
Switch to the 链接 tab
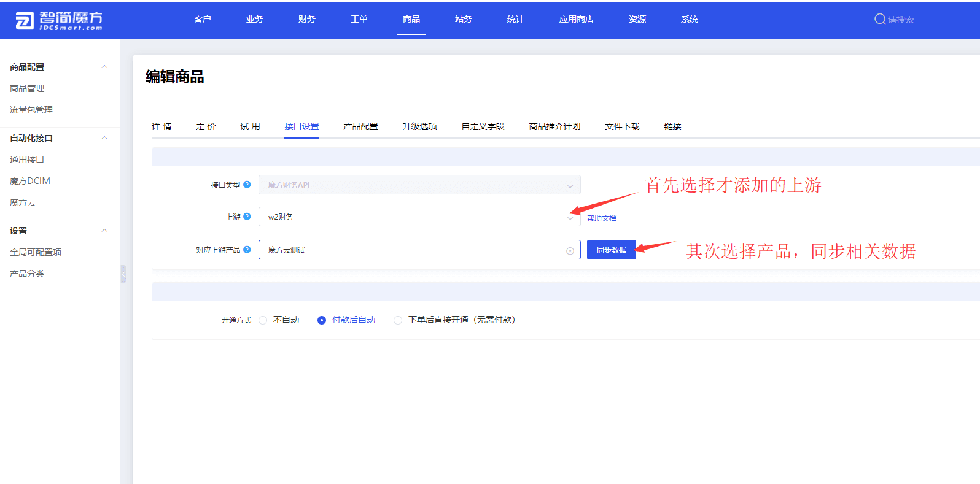pos(672,126)
